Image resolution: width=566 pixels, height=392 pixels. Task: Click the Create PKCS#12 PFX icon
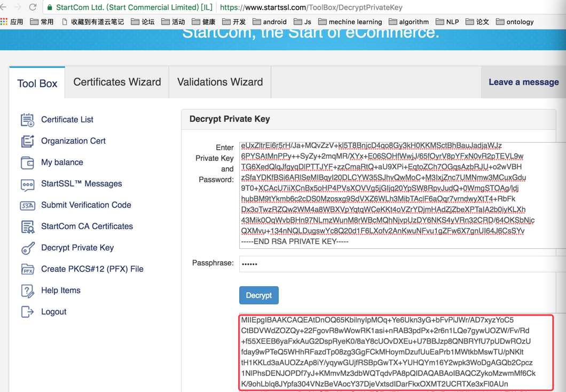(27, 269)
